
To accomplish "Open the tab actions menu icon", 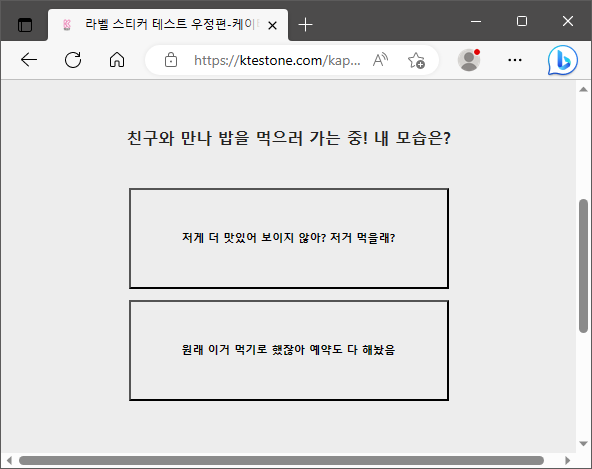I will pos(25,25).
